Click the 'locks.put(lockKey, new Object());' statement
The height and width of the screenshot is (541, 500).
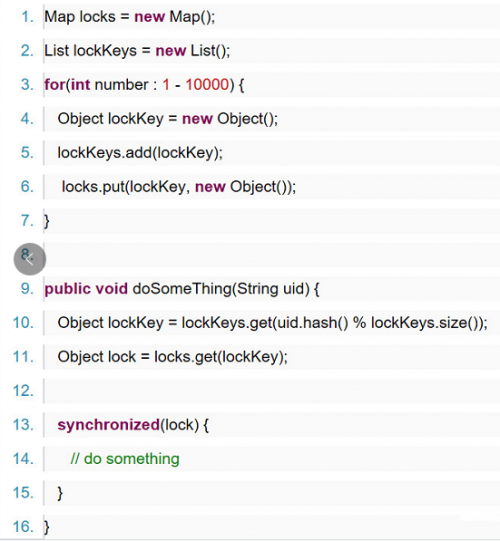179,187
